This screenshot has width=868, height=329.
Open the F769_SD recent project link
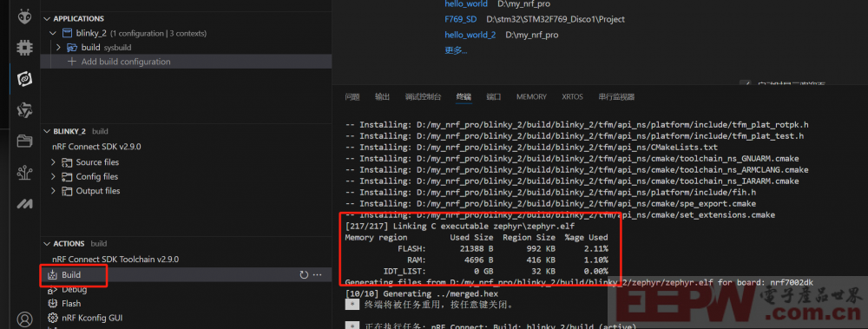(x=461, y=19)
